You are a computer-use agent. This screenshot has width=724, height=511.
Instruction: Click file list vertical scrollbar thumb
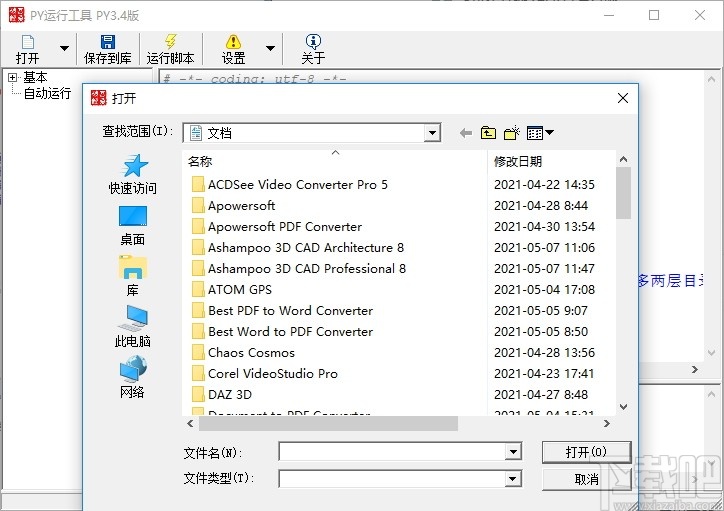[x=623, y=193]
